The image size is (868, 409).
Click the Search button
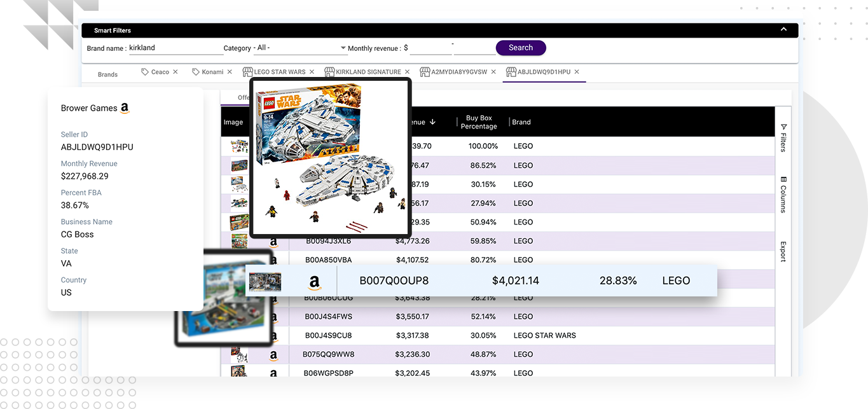point(521,47)
